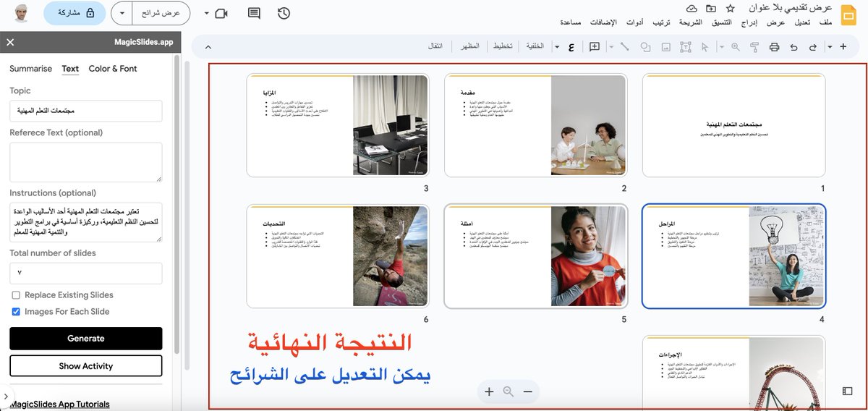Toggle filmstrip view icon at bottom right
868x411 pixels.
point(847,391)
